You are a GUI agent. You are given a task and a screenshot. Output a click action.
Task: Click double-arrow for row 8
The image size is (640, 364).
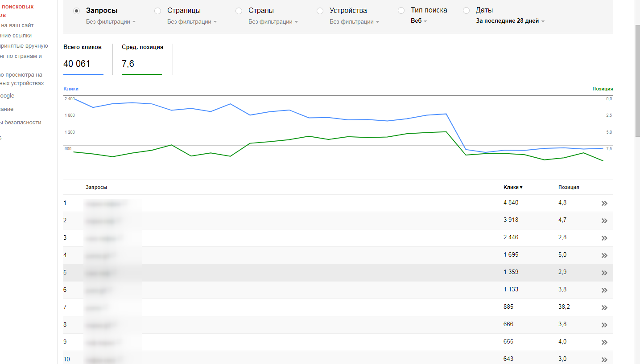coord(604,325)
